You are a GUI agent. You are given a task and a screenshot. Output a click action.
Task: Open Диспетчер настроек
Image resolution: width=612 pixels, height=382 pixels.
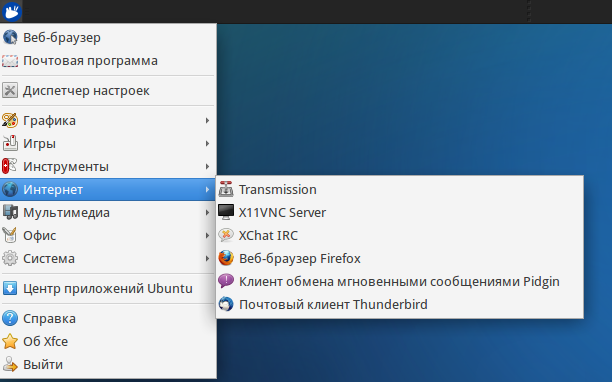tap(108, 91)
